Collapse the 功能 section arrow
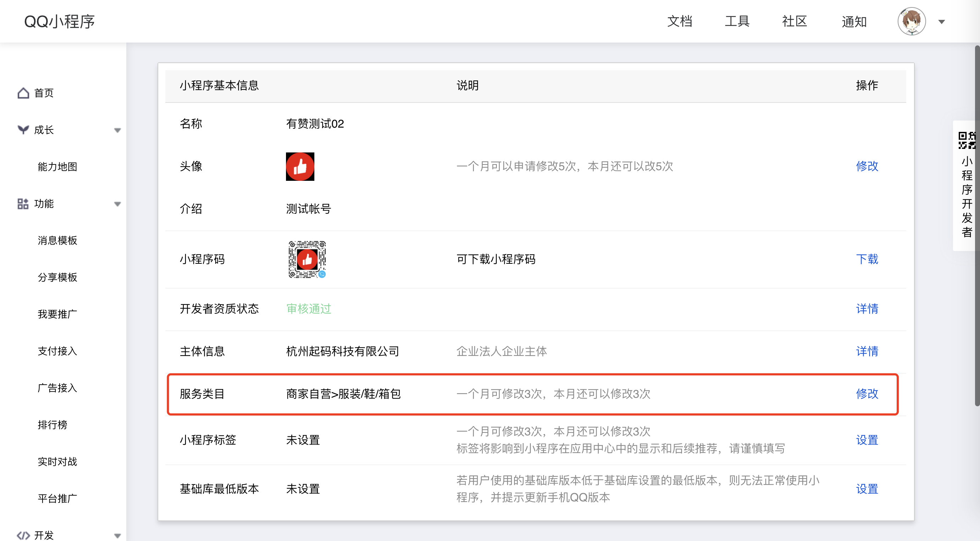The height and width of the screenshot is (541, 980). [x=117, y=204]
